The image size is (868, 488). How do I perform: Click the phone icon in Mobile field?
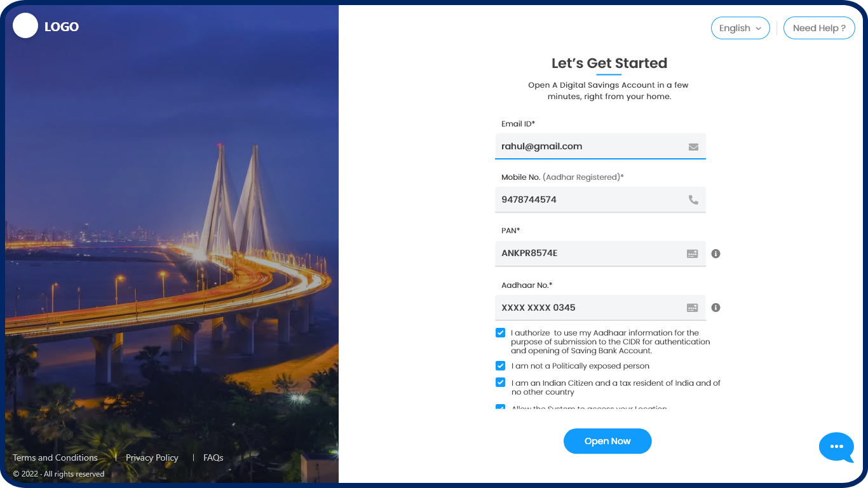[x=693, y=200]
